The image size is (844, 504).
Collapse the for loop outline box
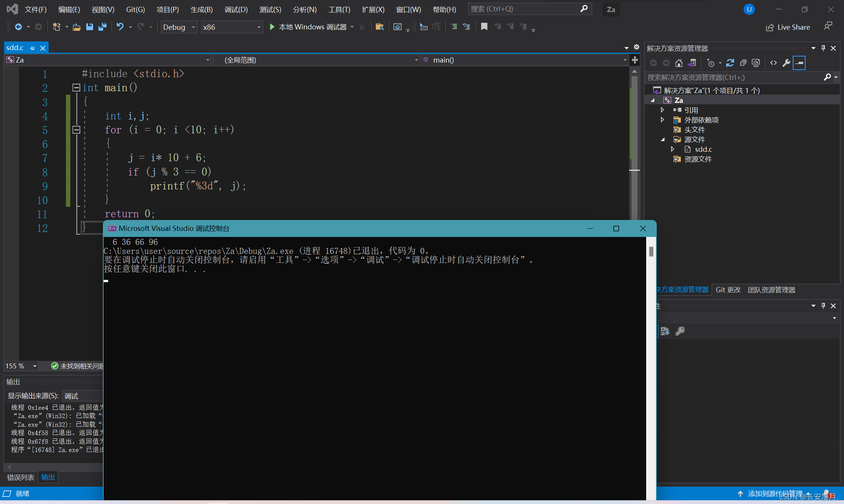(76, 130)
